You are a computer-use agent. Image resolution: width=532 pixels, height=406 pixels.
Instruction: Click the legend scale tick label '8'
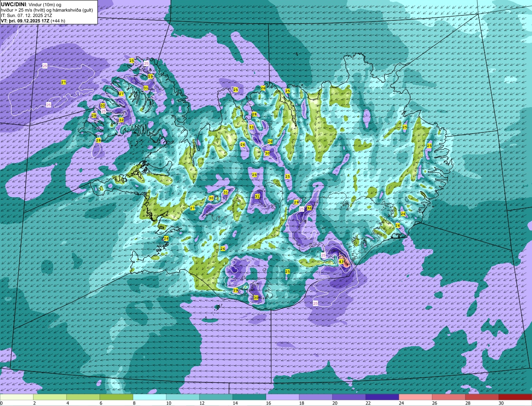click(134, 403)
